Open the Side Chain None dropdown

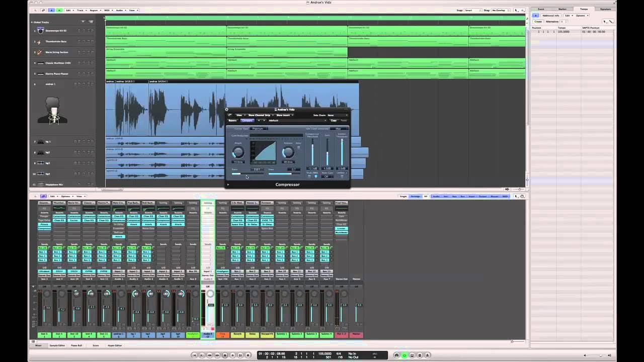(x=337, y=115)
